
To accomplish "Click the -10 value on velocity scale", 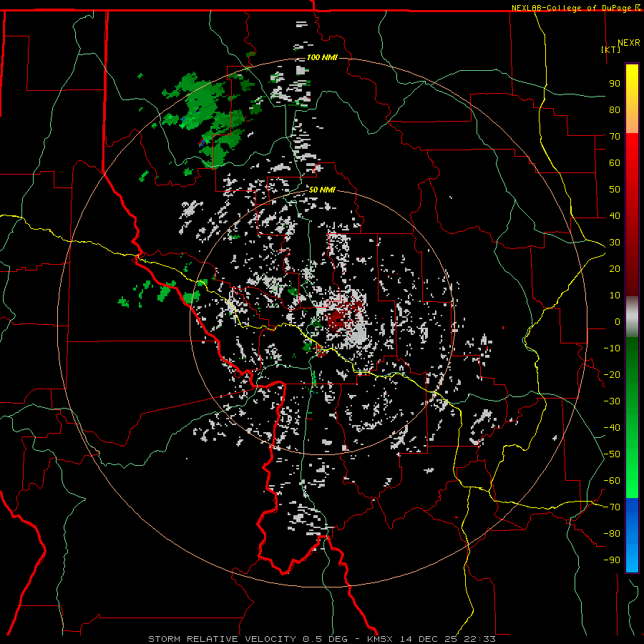I will tap(612, 348).
